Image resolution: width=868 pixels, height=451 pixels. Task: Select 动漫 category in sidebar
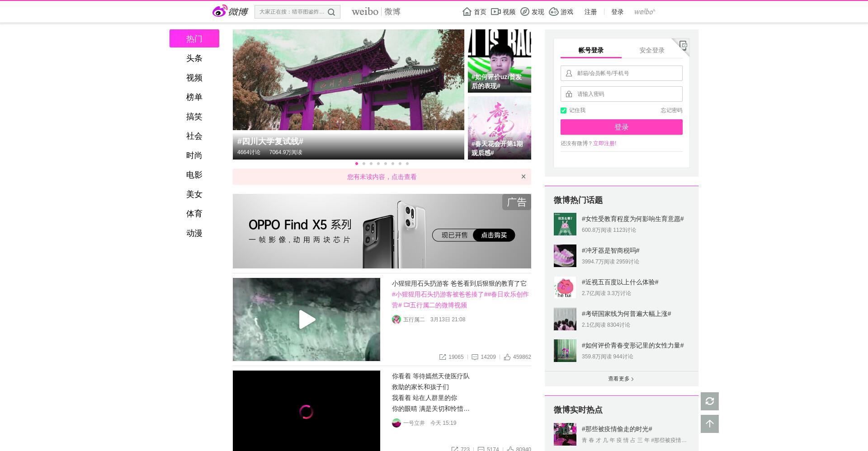click(194, 233)
